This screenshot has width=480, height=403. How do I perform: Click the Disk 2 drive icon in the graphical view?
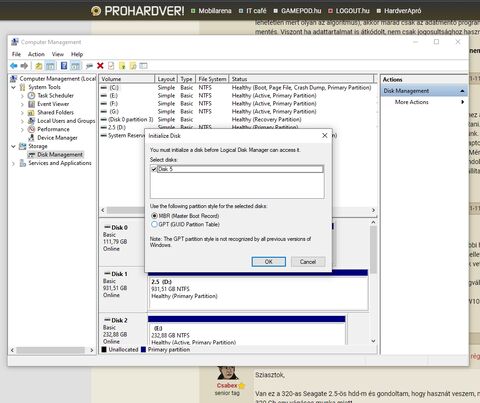point(107,320)
